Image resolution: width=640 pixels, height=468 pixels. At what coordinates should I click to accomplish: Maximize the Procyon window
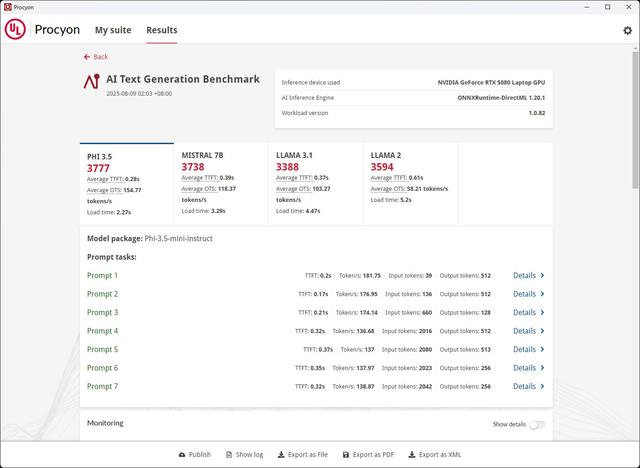tap(608, 7)
